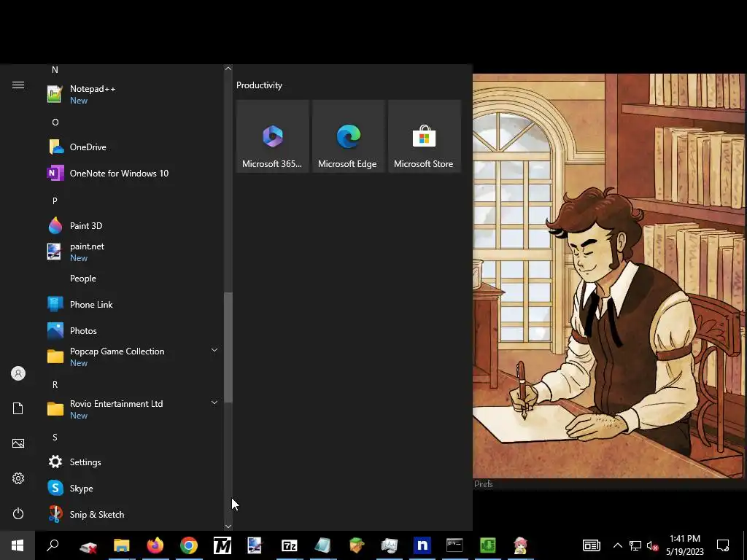The height and width of the screenshot is (560, 747).
Task: Open taskbar Search magnifier
Action: pos(53,545)
